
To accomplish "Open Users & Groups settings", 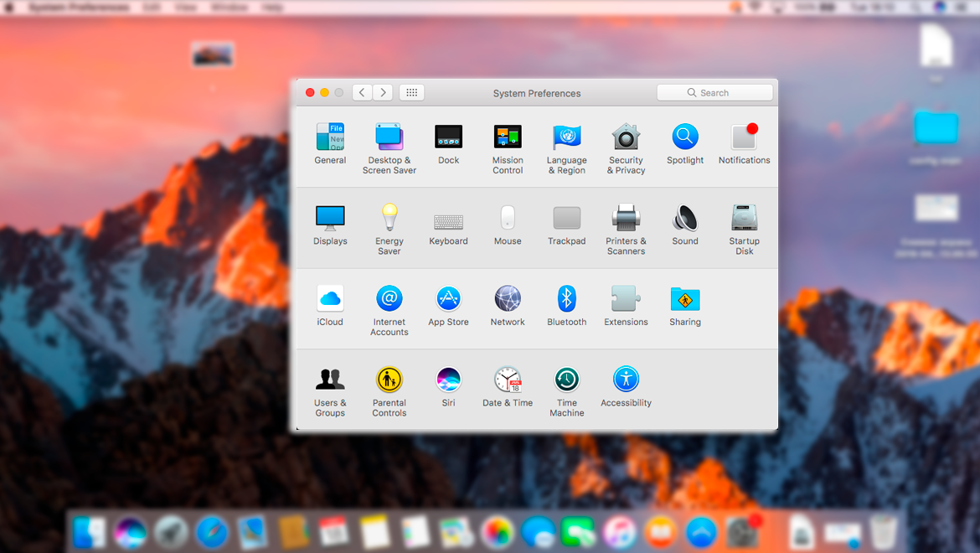I will point(330,392).
